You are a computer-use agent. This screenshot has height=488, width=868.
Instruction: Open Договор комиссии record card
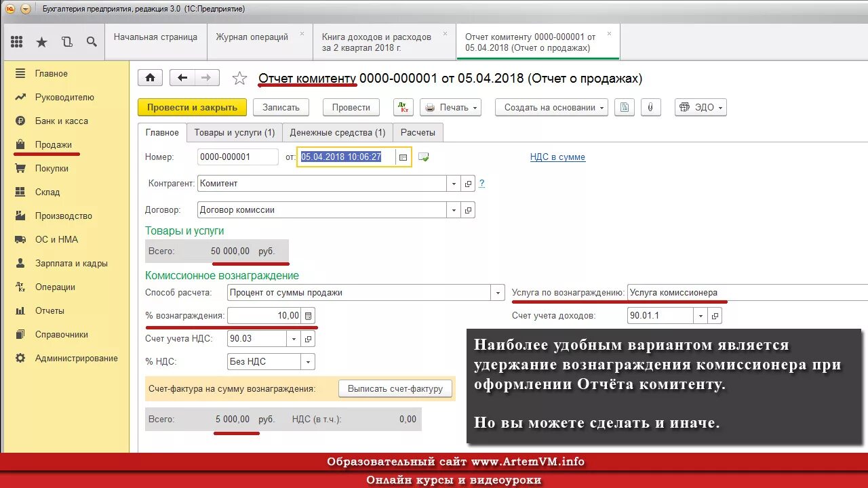click(x=468, y=210)
